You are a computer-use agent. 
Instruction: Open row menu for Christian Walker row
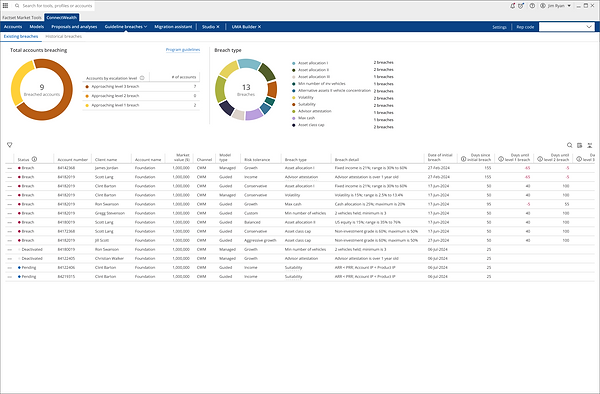tap(10, 259)
